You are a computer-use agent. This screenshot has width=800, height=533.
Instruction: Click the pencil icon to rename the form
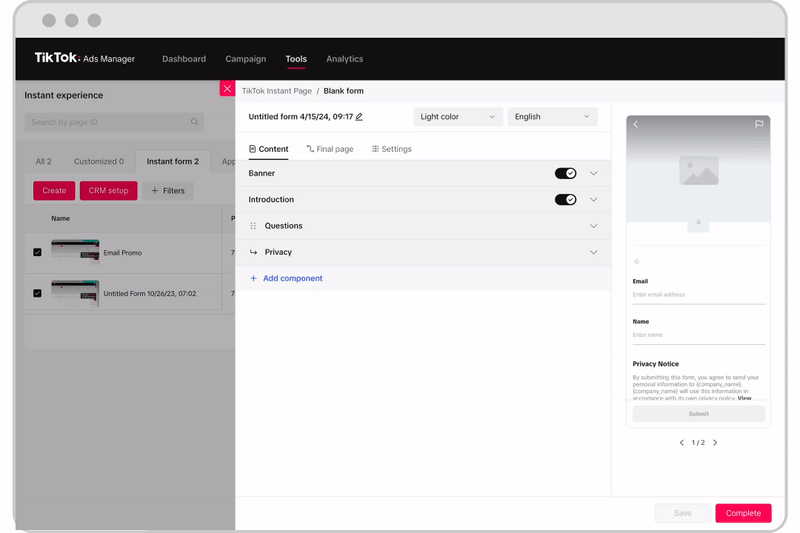(359, 117)
